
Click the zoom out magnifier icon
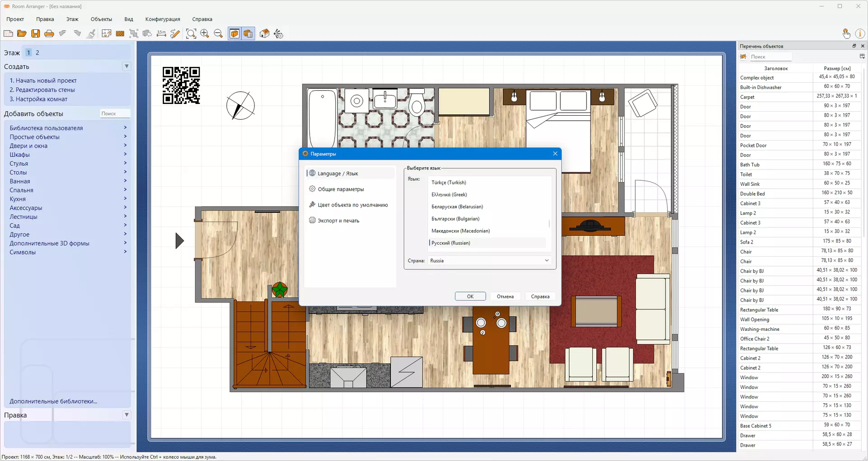pyautogui.click(x=218, y=33)
